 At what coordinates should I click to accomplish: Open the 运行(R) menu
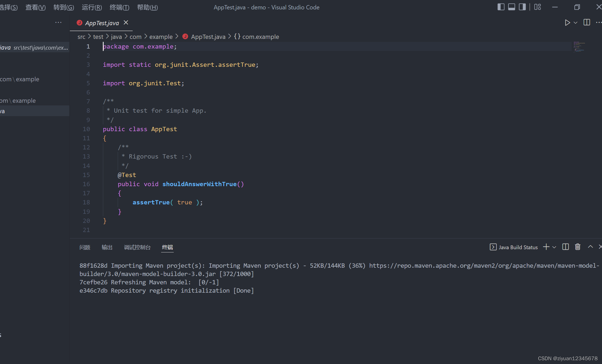point(92,7)
